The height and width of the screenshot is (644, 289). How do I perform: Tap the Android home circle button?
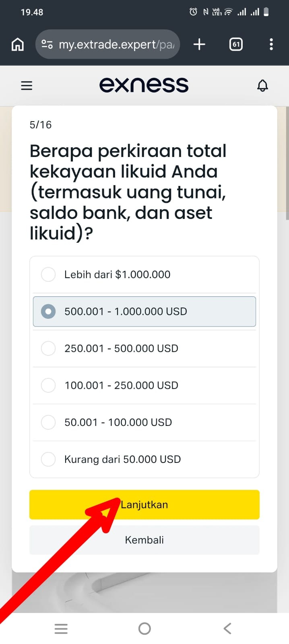tap(144, 629)
